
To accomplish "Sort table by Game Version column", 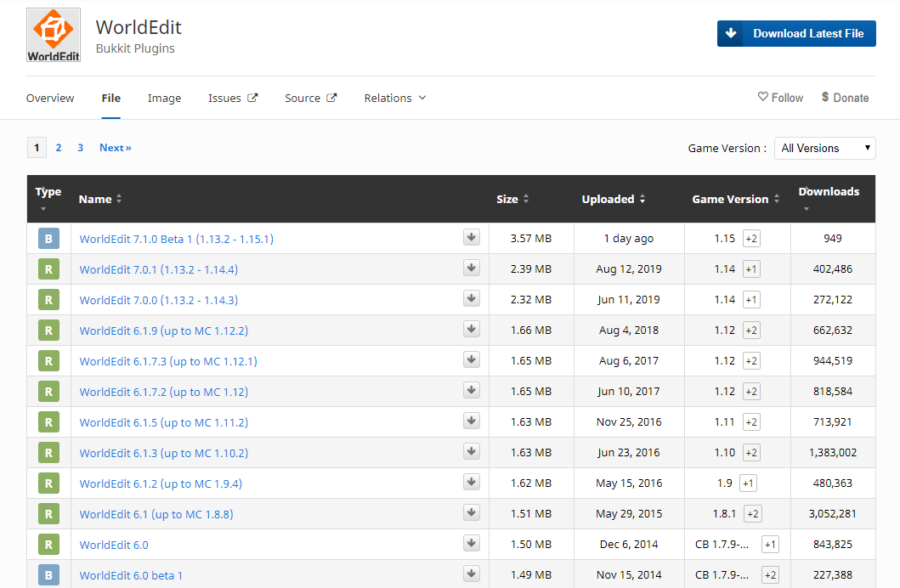I will 736,199.
